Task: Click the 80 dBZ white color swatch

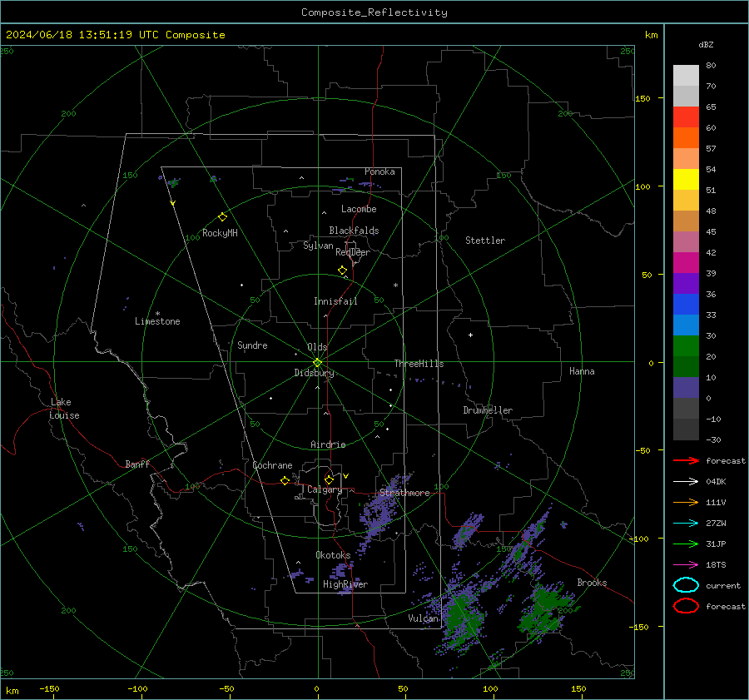Action: point(686,75)
